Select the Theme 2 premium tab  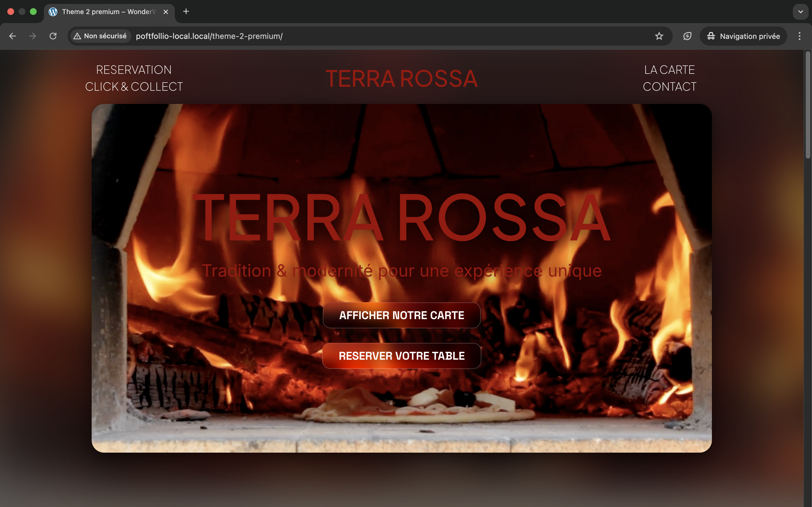(107, 12)
